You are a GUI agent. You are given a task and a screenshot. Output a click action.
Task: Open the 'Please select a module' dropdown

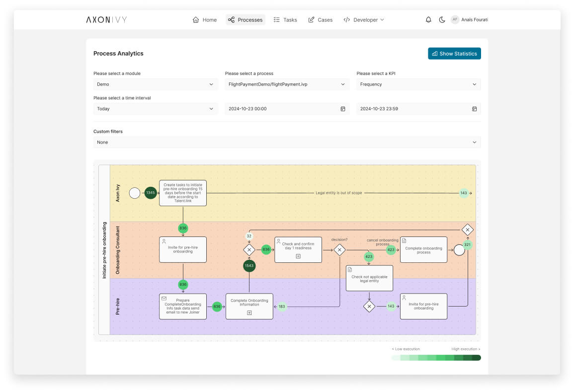click(x=156, y=84)
